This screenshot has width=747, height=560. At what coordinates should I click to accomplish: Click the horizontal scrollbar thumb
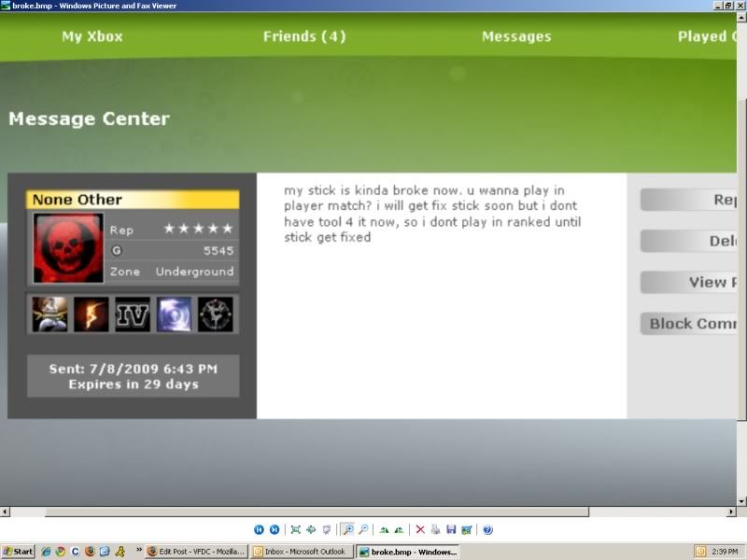tap(317, 511)
